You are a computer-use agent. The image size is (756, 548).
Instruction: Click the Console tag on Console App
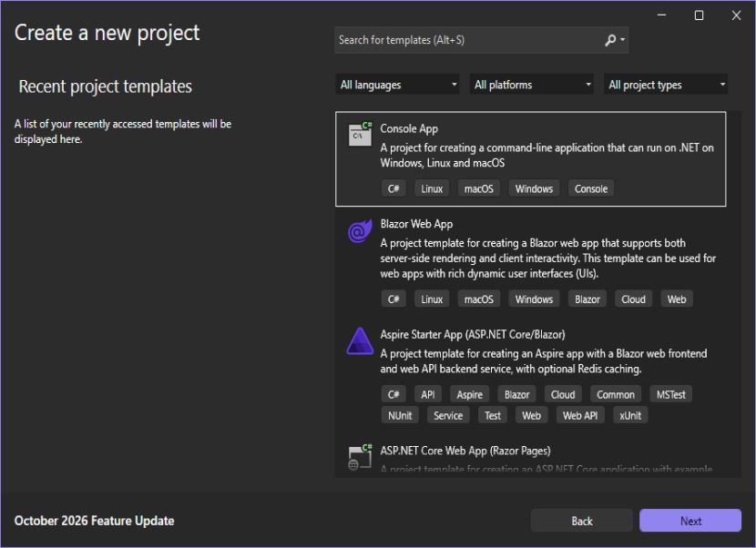click(591, 189)
